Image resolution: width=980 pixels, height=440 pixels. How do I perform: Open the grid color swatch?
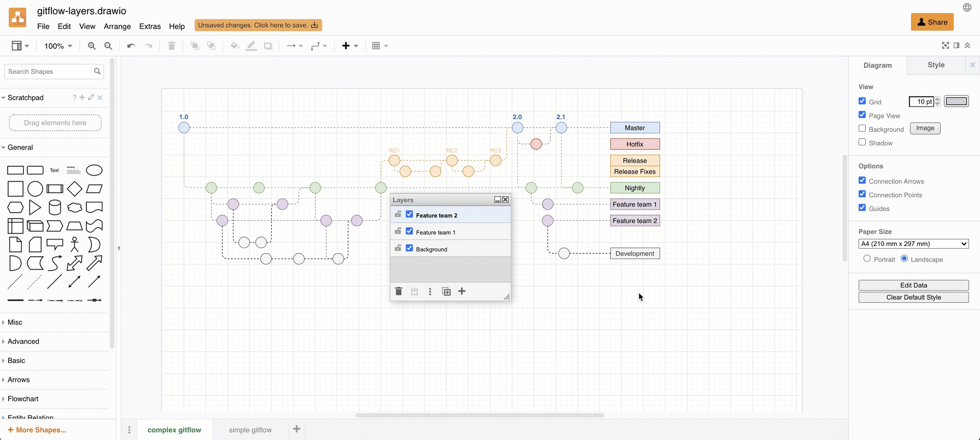[x=956, y=101]
